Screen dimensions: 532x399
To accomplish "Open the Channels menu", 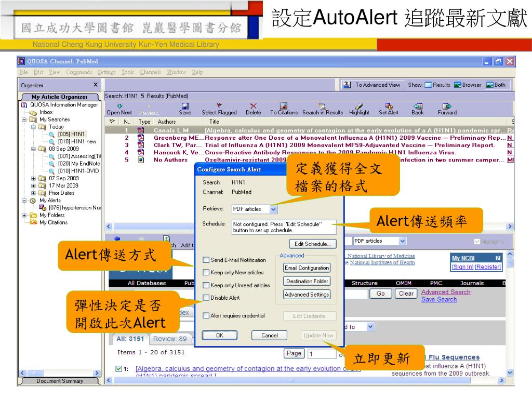I will point(150,72).
